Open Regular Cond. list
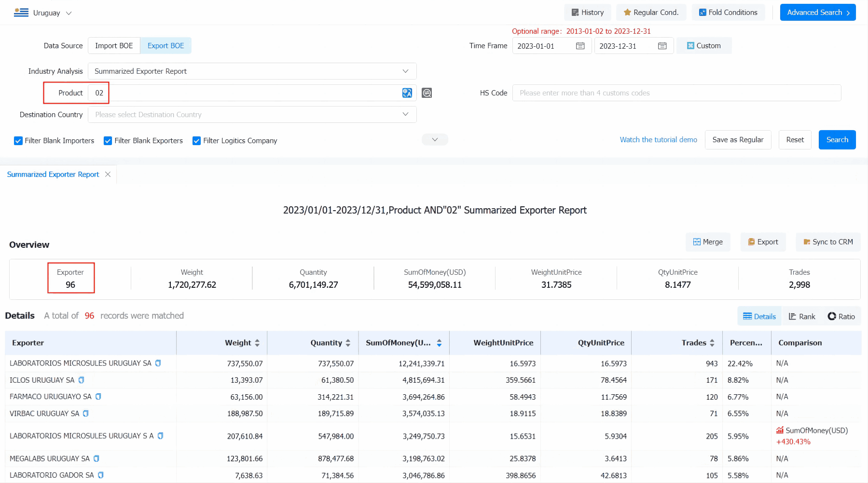The width and height of the screenshot is (868, 483). pyautogui.click(x=651, y=13)
